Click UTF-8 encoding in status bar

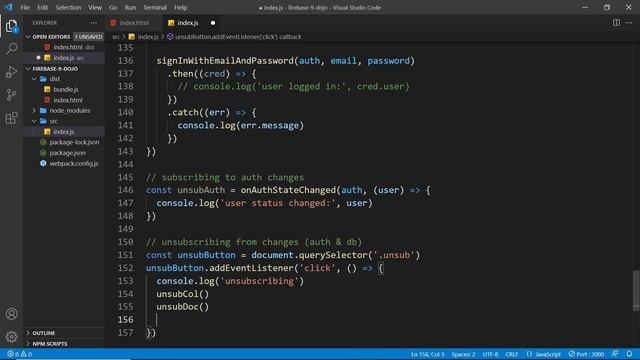click(x=490, y=354)
